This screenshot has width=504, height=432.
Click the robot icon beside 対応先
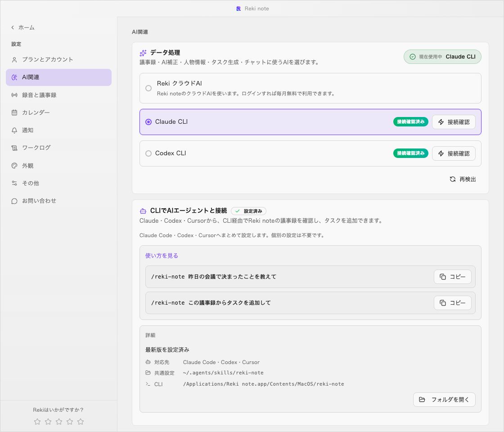148,362
